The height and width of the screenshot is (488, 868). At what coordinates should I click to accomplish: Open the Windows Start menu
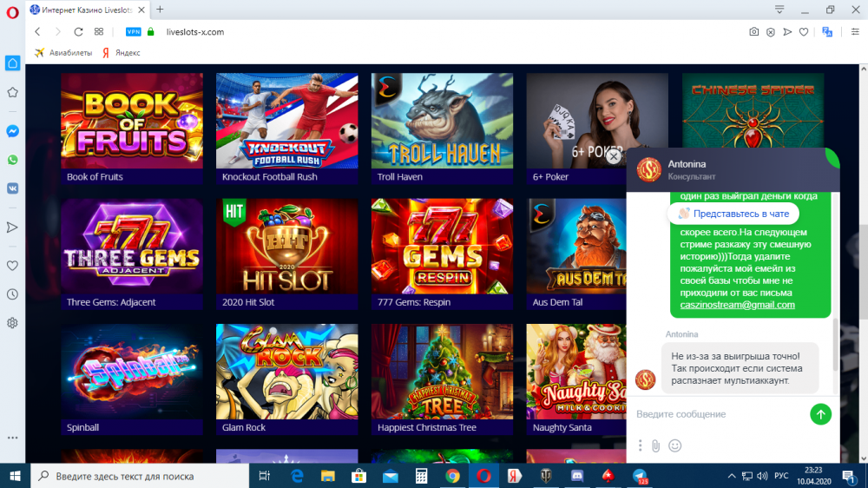(x=15, y=476)
